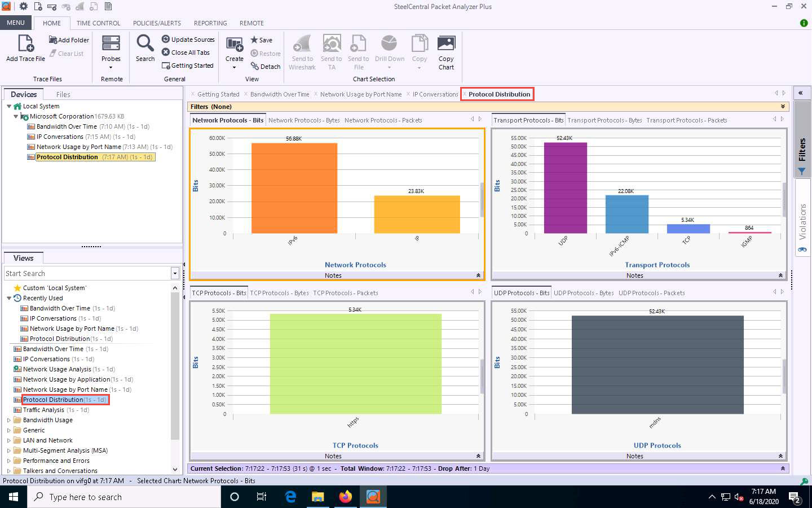Open the IP Conversations view tab
The width and height of the screenshot is (812, 508).
click(435, 94)
